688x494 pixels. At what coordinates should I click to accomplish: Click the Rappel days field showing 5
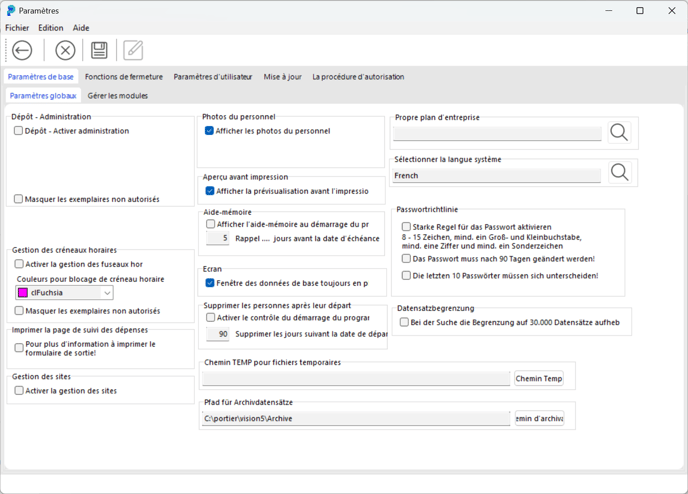[x=218, y=238]
